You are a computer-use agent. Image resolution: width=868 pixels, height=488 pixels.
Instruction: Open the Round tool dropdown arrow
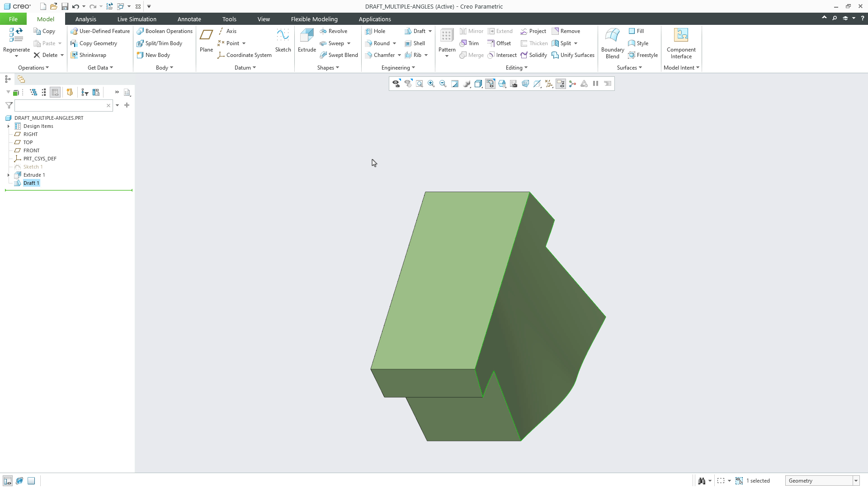(x=393, y=43)
